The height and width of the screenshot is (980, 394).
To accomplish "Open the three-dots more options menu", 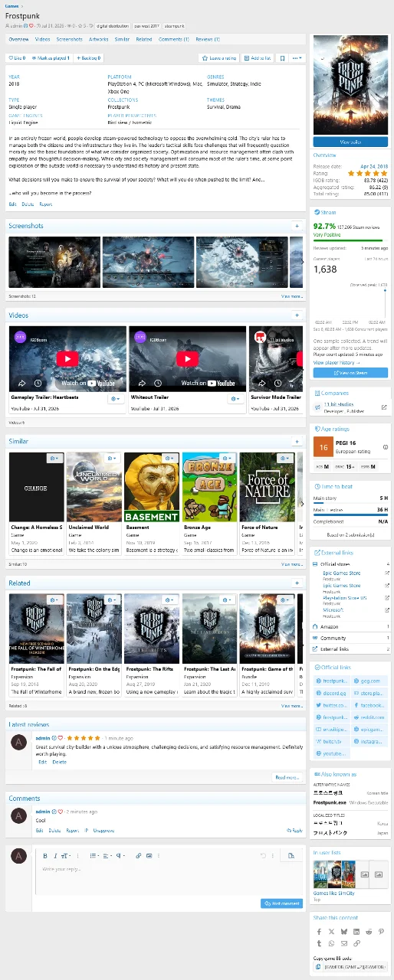I will click(297, 58).
